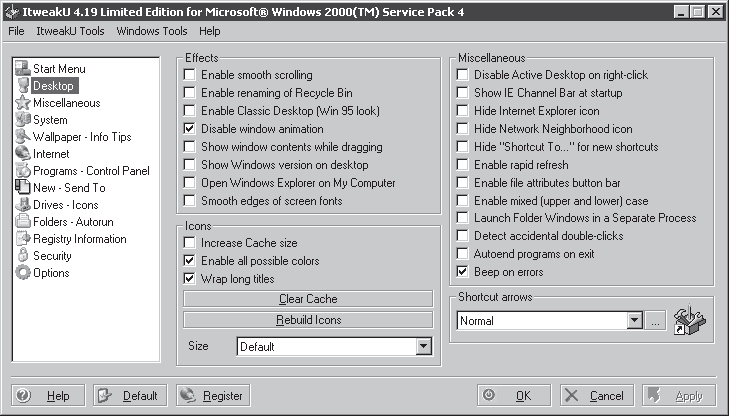The width and height of the screenshot is (729, 416).
Task: Click the browse ellipsis button beside Normal
Action: [654, 321]
